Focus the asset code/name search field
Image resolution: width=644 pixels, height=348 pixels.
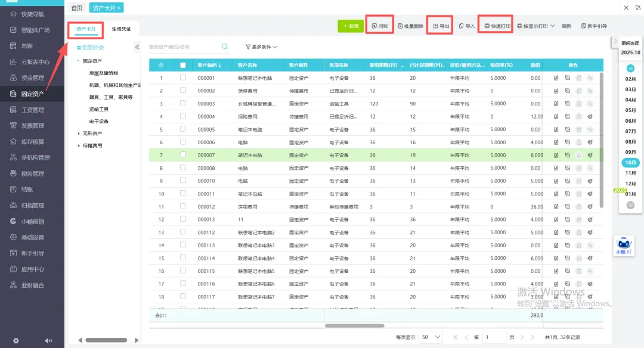(x=184, y=47)
